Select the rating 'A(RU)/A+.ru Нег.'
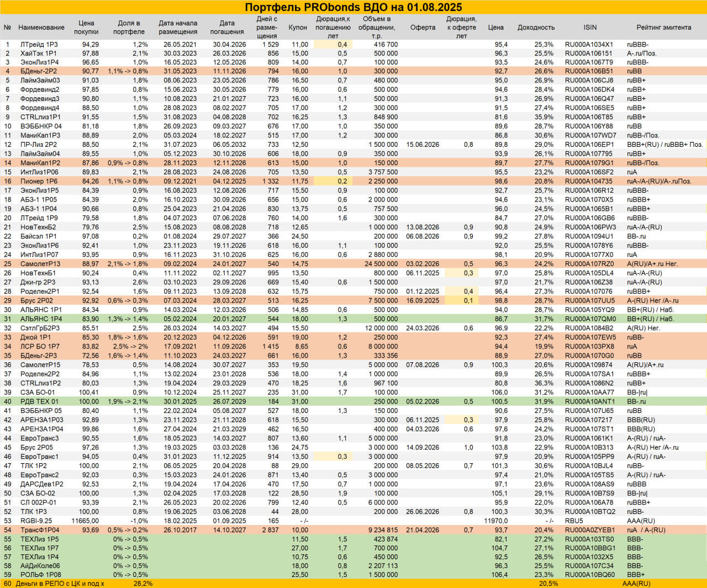Screen dimensions: 707x588 click(x=652, y=264)
